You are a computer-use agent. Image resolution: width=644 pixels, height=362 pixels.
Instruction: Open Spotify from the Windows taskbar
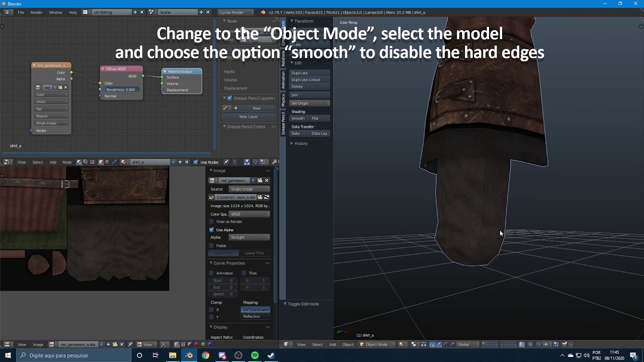(x=255, y=355)
